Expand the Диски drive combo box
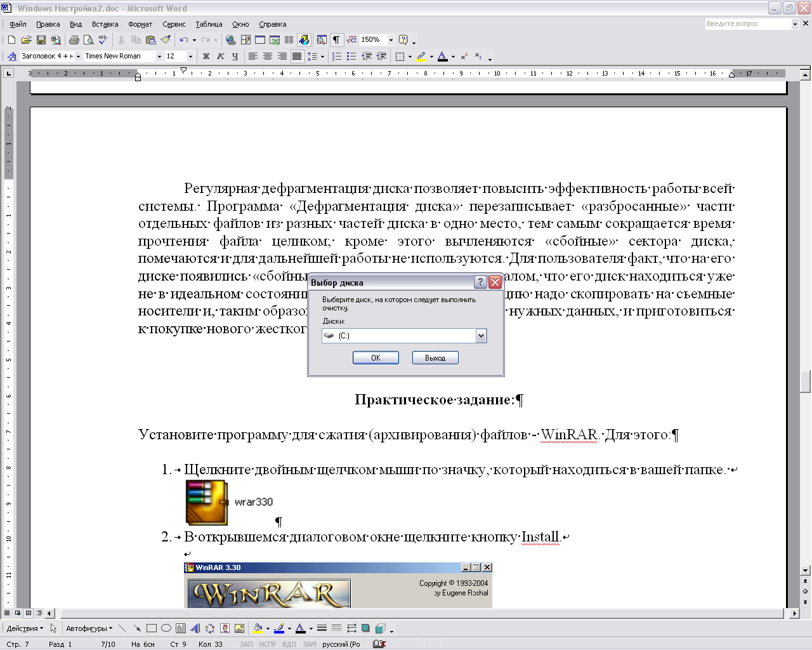 (x=481, y=336)
